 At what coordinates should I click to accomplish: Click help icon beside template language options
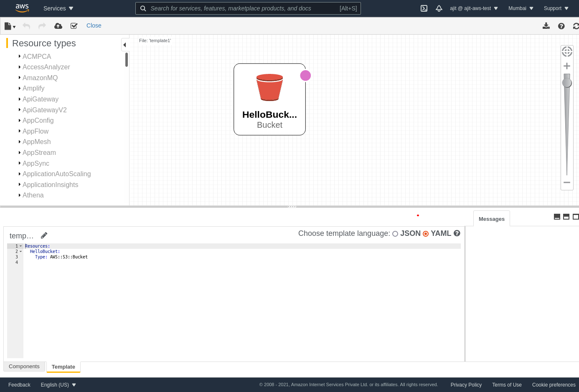point(457,233)
